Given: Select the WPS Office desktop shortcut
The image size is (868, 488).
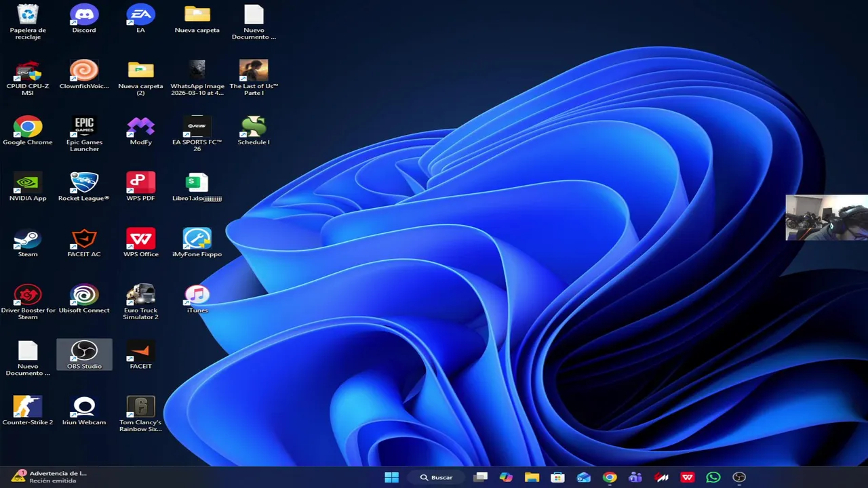Looking at the screenshot, I should (140, 243).
